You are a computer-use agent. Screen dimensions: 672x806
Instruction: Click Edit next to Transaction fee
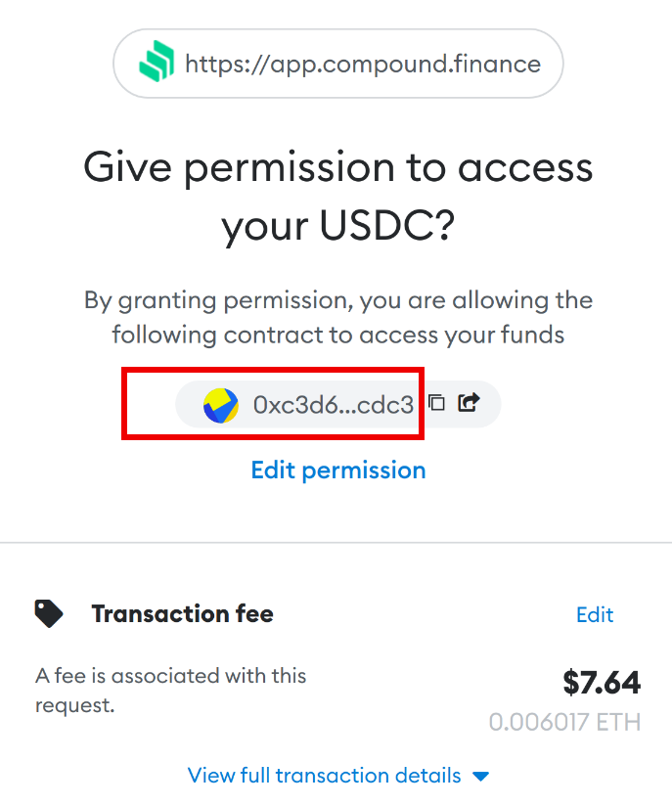click(x=595, y=614)
